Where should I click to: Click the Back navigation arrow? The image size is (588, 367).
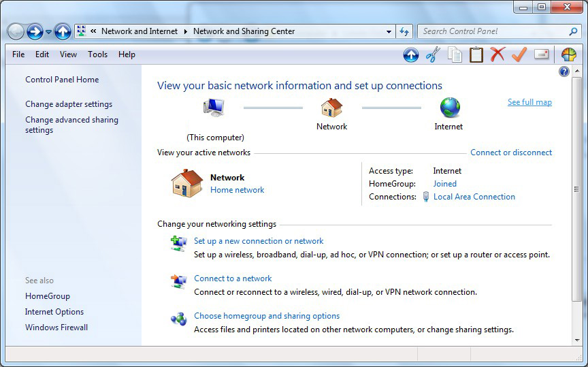(x=16, y=31)
